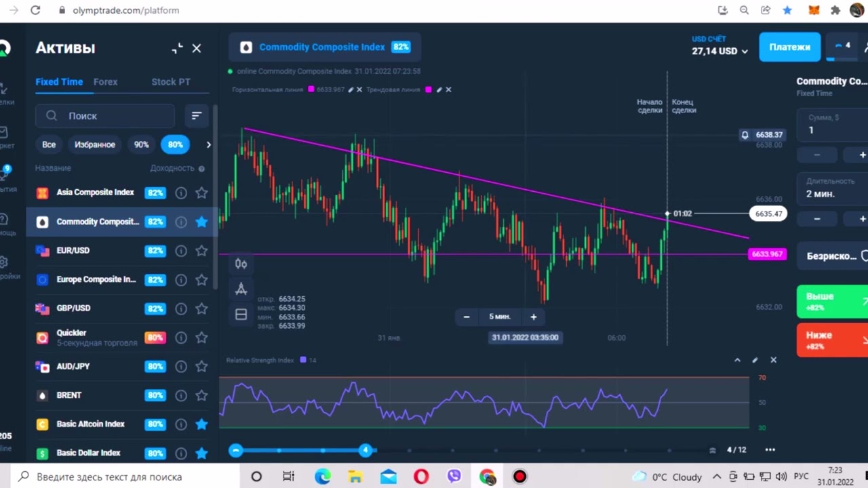868x488 pixels.
Task: Open the asset list sort/filter icon
Action: coord(197,116)
